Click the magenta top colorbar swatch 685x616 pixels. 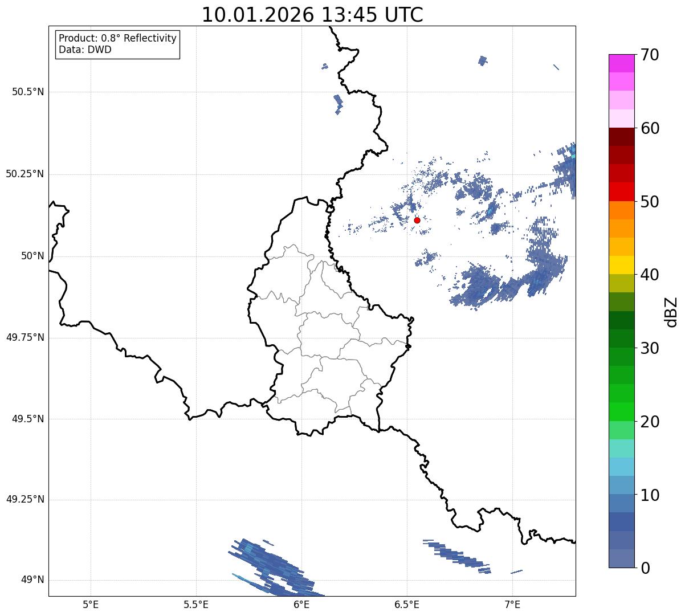(x=621, y=63)
